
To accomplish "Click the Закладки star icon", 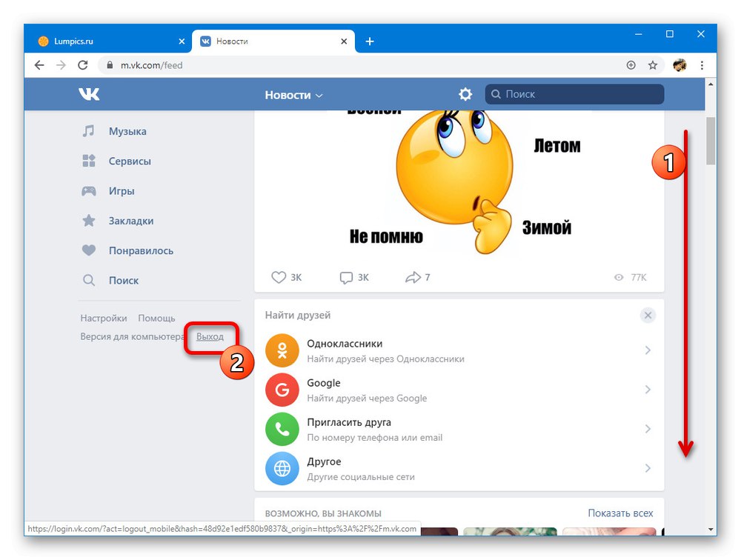I will (88, 221).
